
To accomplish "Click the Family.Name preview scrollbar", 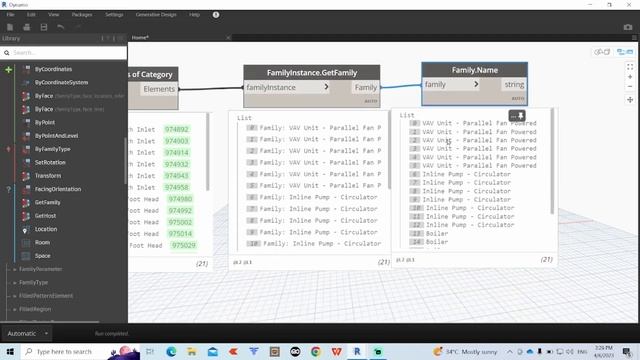I will pos(552,161).
